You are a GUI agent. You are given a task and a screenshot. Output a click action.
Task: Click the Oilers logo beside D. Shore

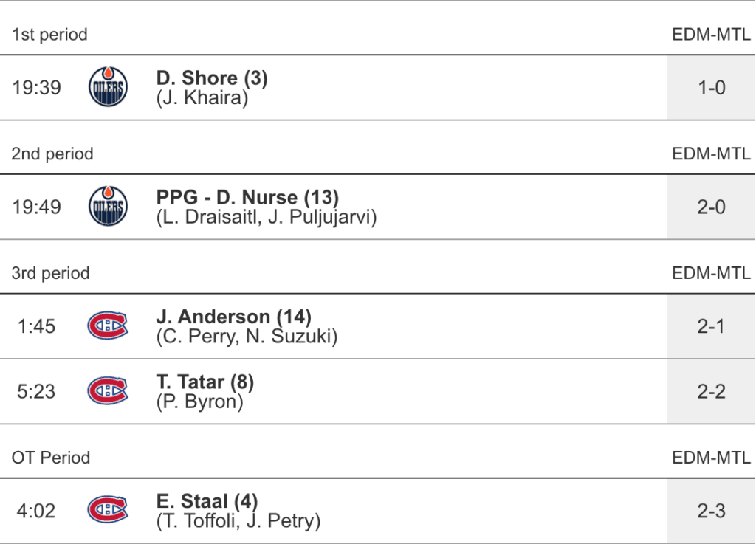tap(108, 87)
